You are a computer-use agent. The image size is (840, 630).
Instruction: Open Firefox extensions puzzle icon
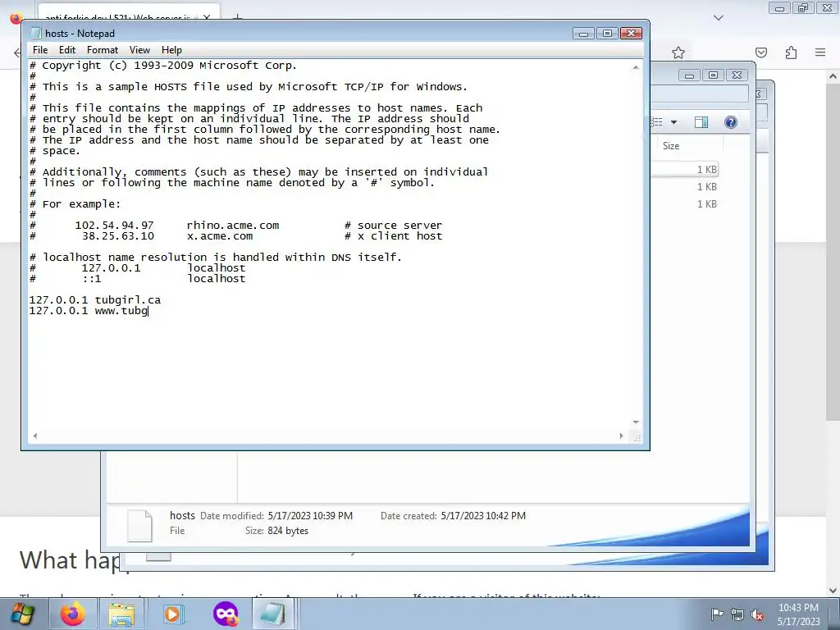coord(791,52)
